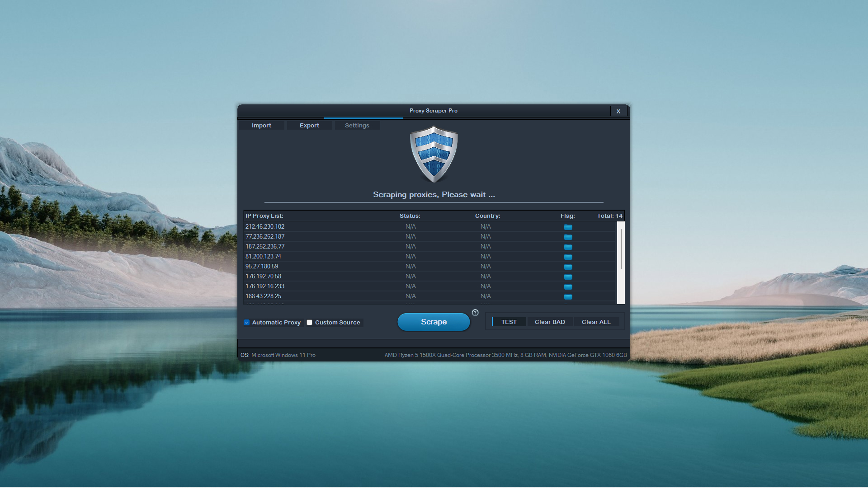Close the Proxy Scraper Pro window
The width and height of the screenshot is (868, 488).
pyautogui.click(x=618, y=111)
